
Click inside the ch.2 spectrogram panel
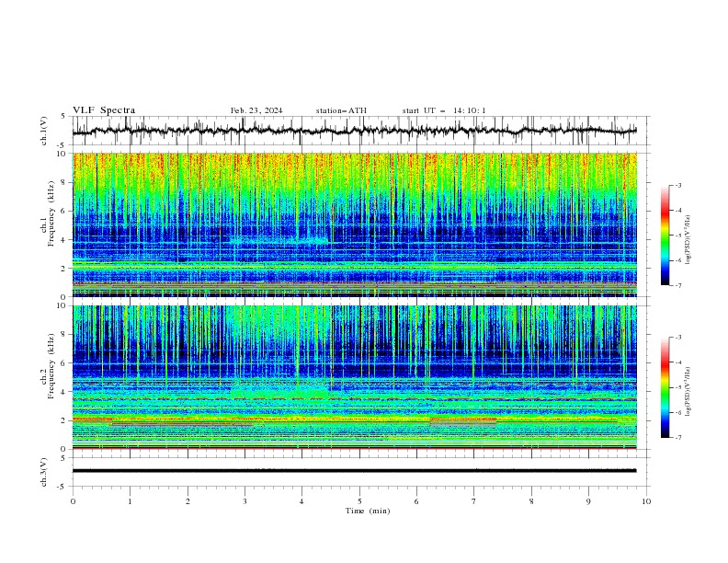[355, 377]
